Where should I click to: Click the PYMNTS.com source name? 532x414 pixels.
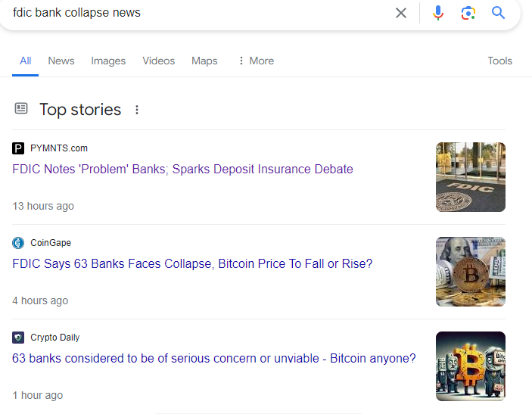(x=59, y=148)
